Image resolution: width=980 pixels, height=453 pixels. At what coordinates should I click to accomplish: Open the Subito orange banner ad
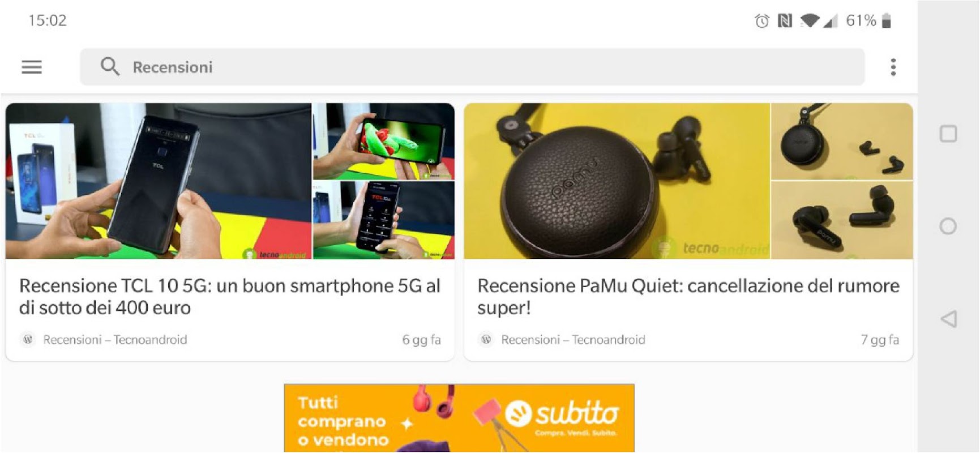click(459, 418)
